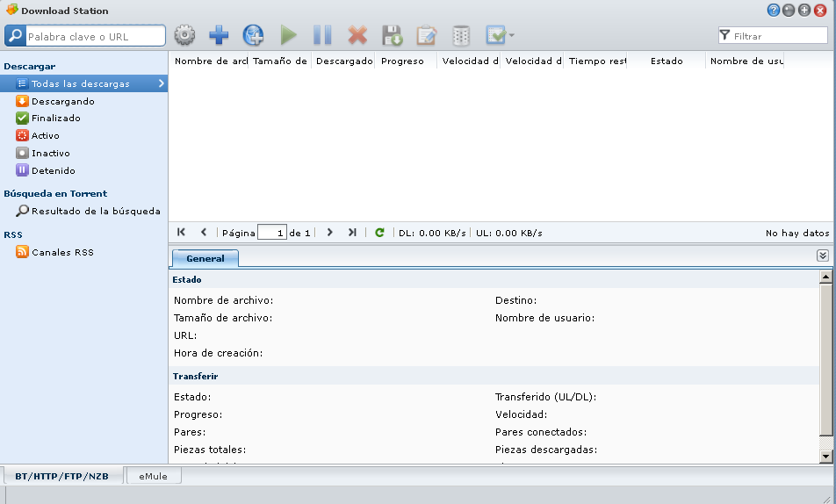836x504 pixels.
Task: Click the red Activo icon
Action: 22,135
